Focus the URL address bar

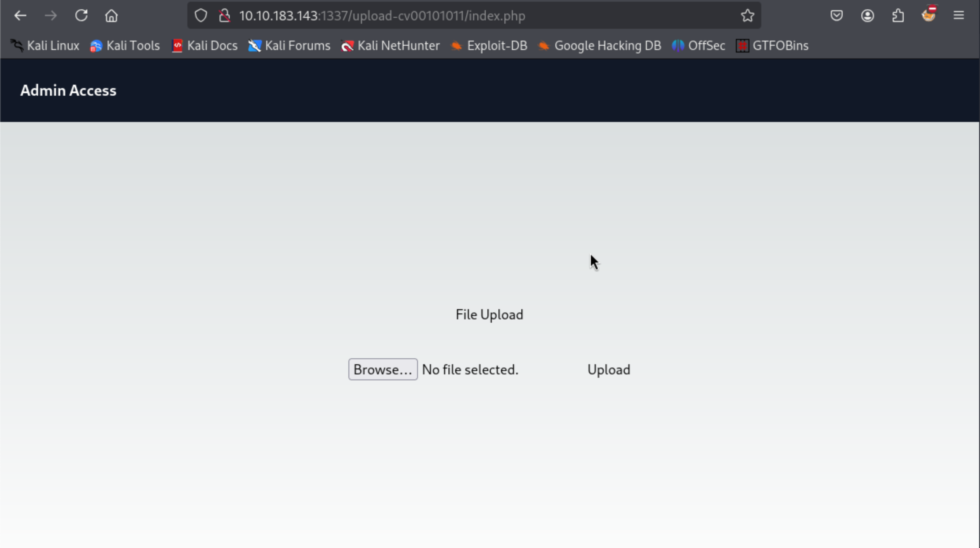pos(466,16)
